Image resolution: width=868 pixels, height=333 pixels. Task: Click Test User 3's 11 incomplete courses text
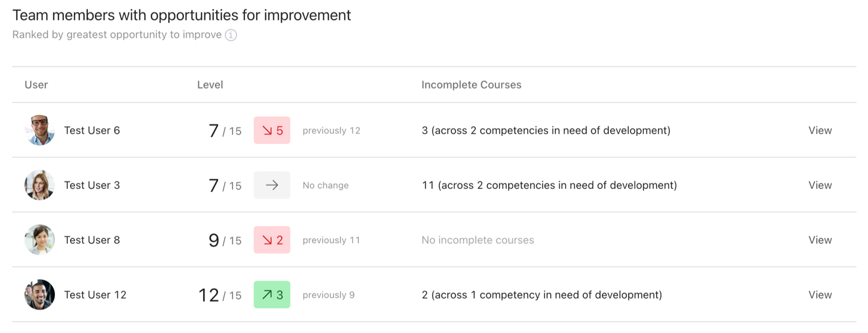point(549,185)
